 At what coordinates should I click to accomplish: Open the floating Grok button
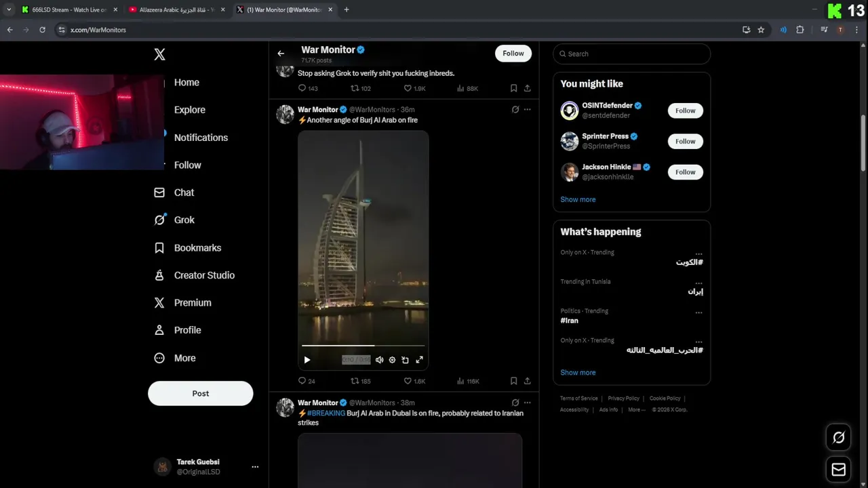839,438
